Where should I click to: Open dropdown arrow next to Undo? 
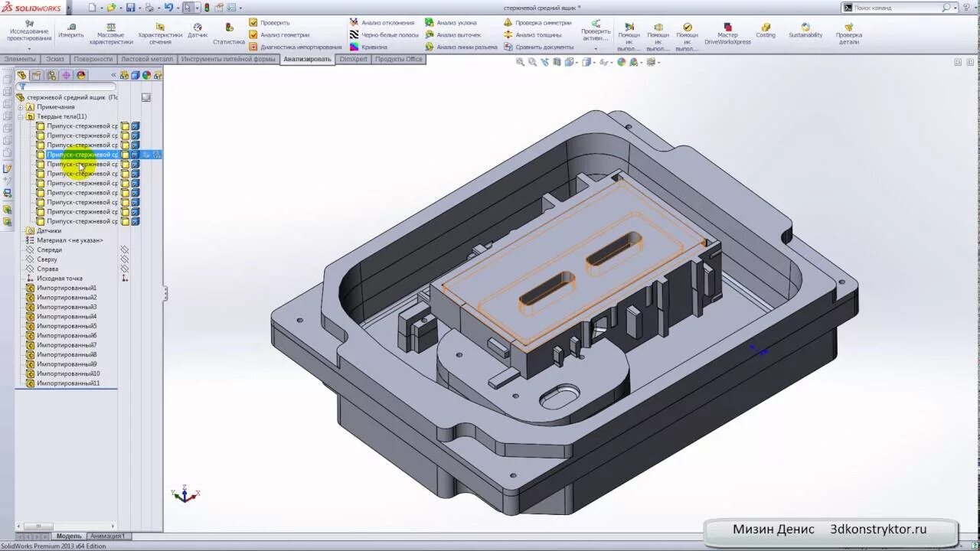point(178,8)
